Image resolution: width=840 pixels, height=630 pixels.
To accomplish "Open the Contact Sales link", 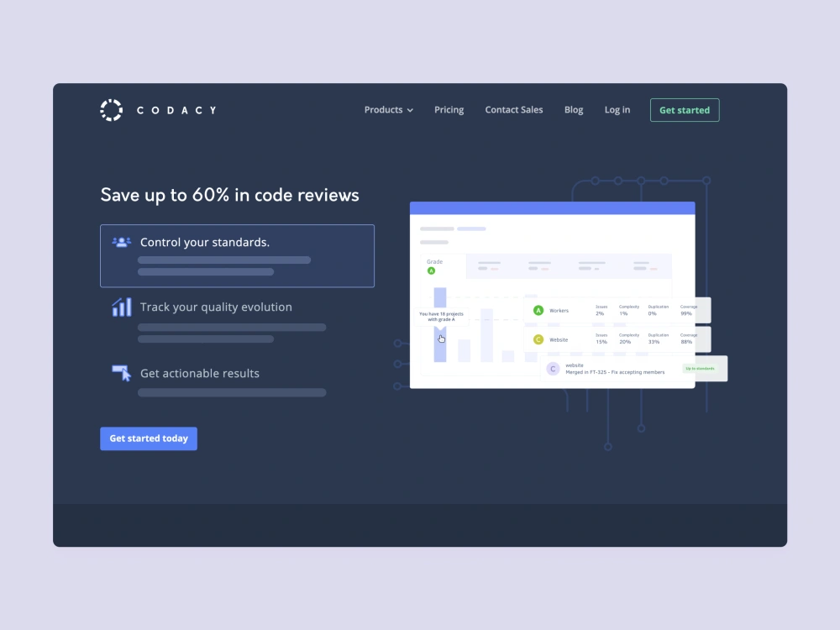I will click(514, 110).
